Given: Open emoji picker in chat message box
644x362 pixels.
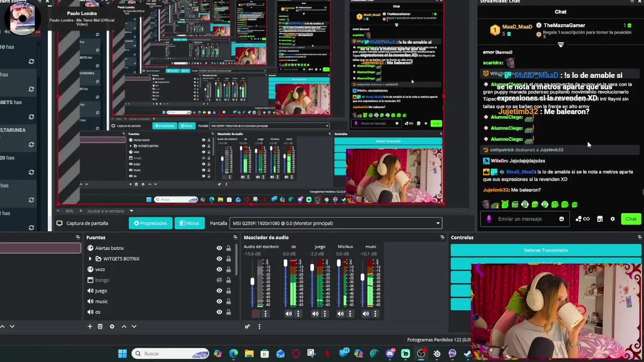Looking at the screenshot, I should coord(561,219).
